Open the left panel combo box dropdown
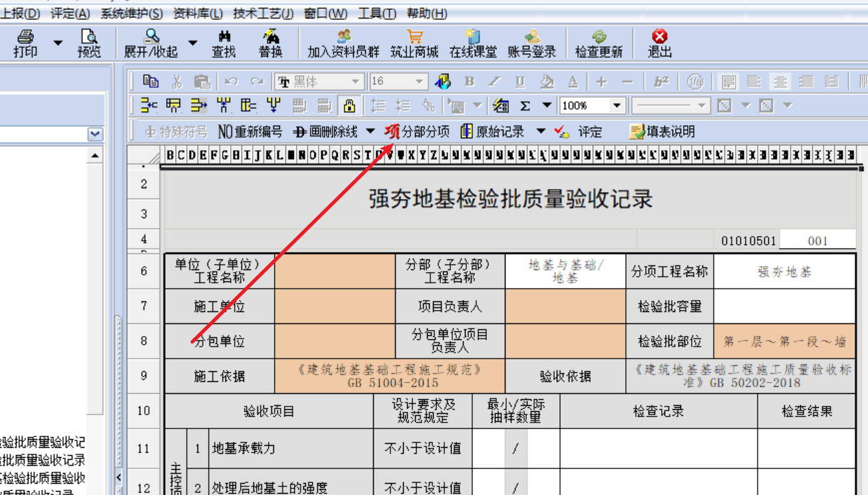Image resolution: width=868 pixels, height=495 pixels. (x=95, y=134)
